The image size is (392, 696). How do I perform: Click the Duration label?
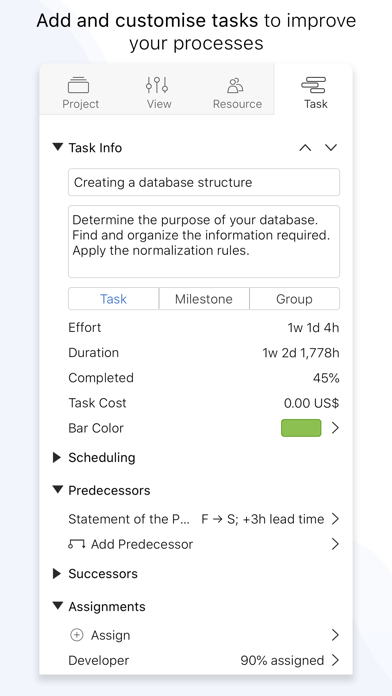93,353
